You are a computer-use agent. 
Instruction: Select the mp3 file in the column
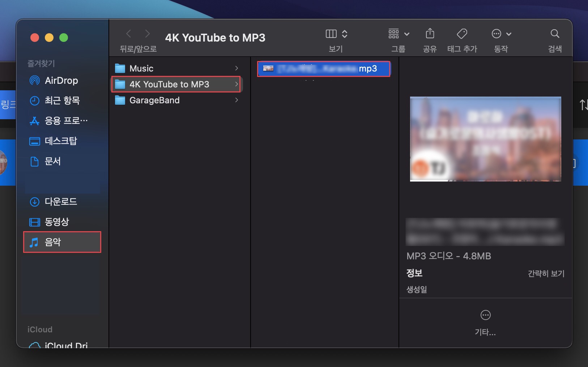click(x=324, y=69)
